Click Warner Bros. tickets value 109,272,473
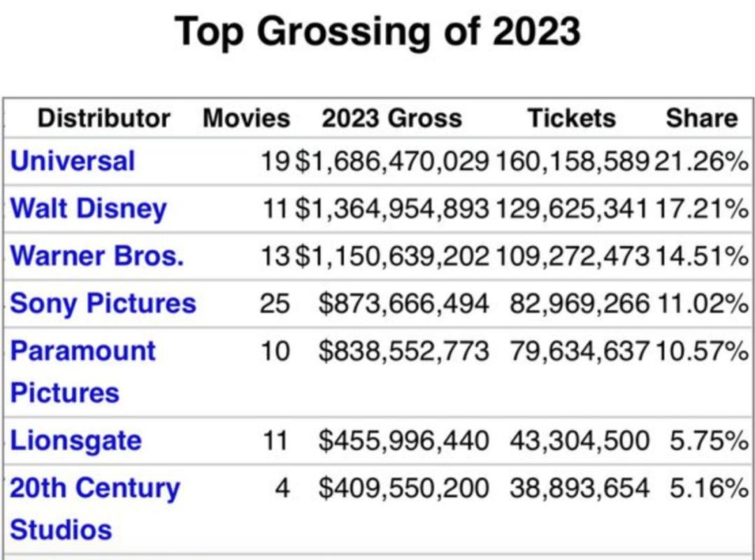 [573, 256]
